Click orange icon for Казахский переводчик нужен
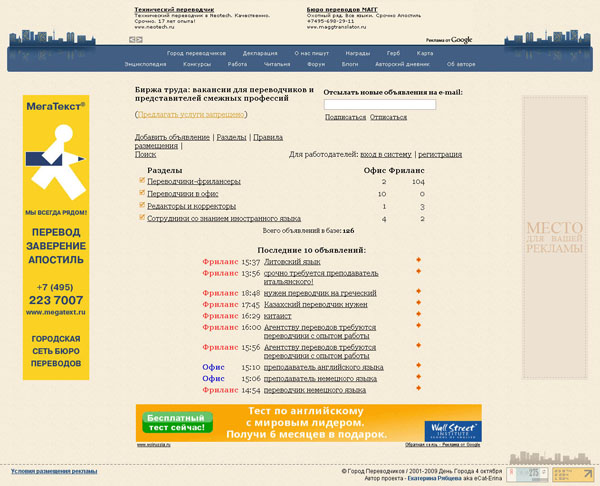Viewport: 600px width, 486px height. 419,303
